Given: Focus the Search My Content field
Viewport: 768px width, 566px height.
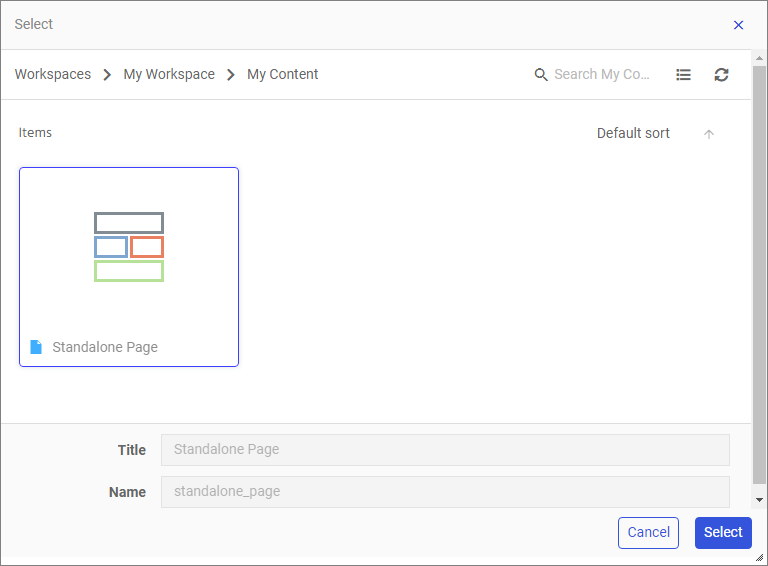Looking at the screenshot, I should [602, 75].
